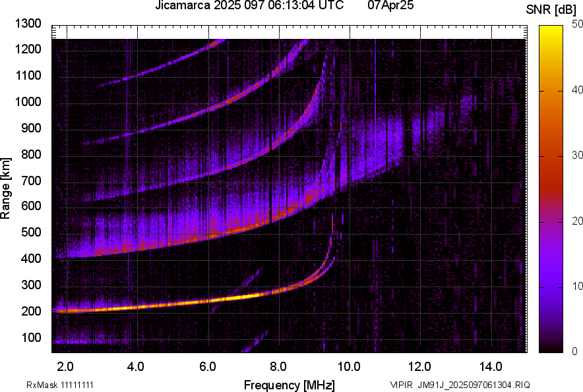Click the 600 range tick label
The image size is (583, 392).
pos(31,206)
